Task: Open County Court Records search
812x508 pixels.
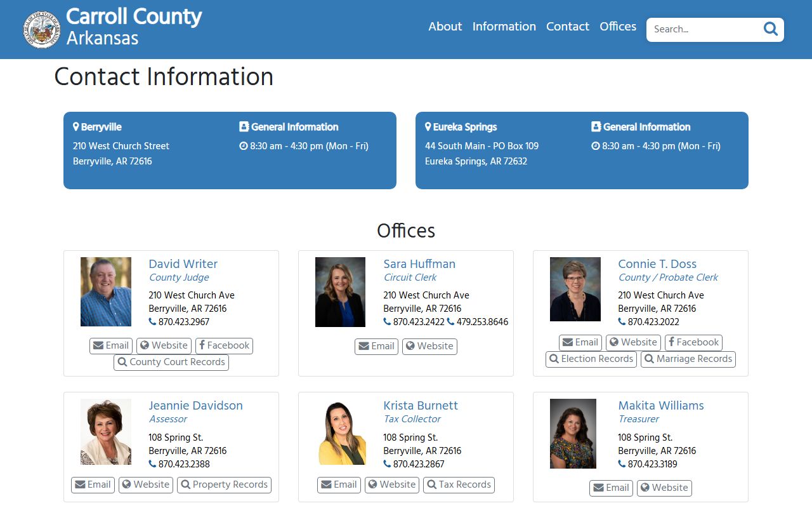Action: (x=171, y=363)
